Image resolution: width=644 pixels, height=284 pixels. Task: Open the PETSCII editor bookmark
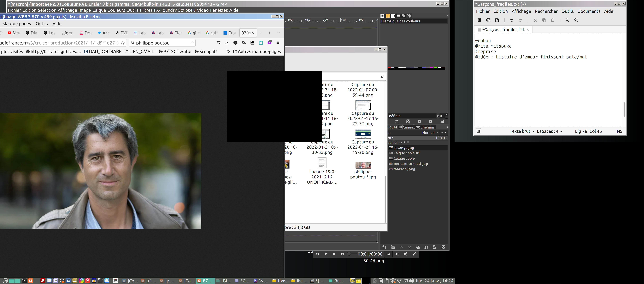tap(175, 51)
